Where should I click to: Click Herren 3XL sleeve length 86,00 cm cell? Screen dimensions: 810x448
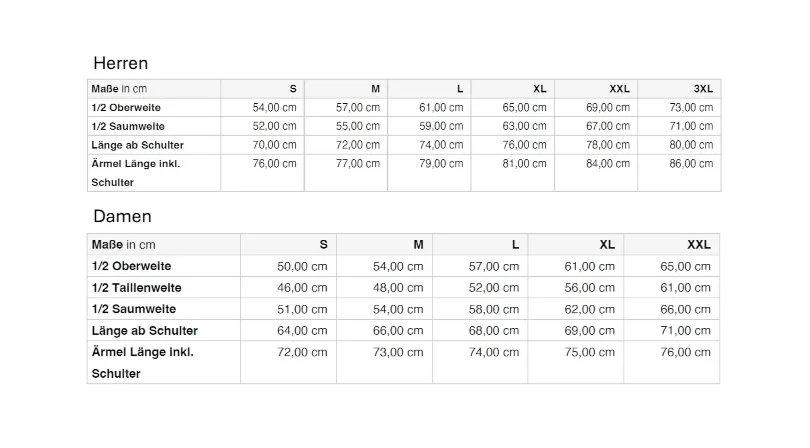691,164
